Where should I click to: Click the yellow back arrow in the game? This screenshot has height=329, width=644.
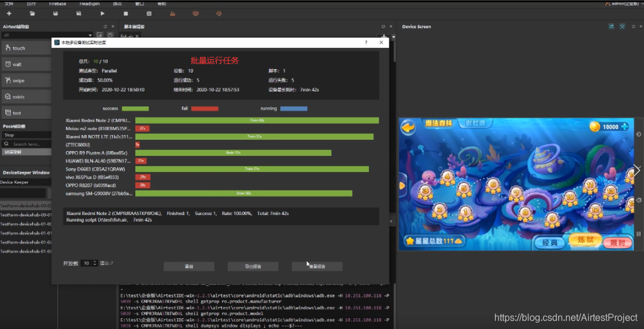pyautogui.click(x=408, y=128)
